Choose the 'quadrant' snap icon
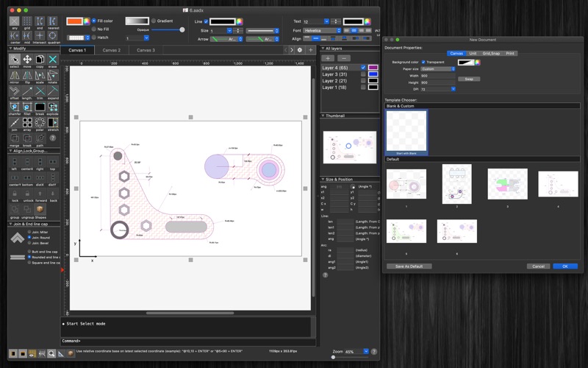 [x=52, y=35]
